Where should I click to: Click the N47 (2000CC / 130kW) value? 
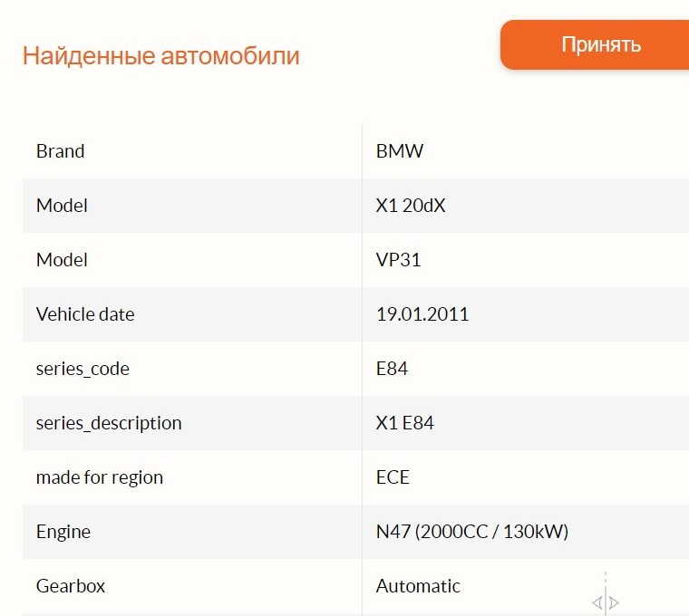click(x=472, y=532)
